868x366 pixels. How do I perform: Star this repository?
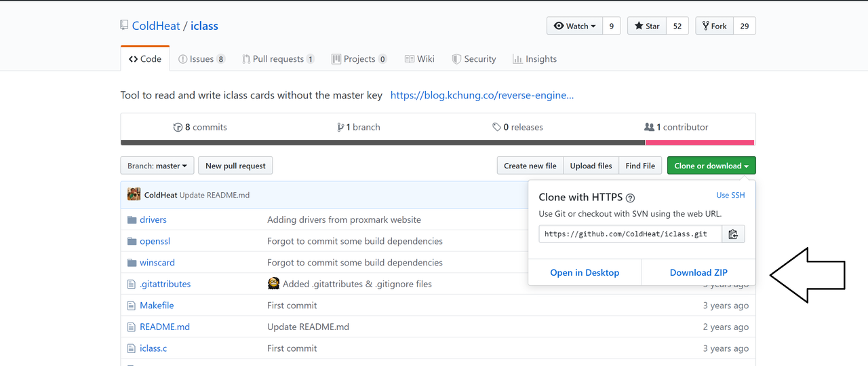647,26
